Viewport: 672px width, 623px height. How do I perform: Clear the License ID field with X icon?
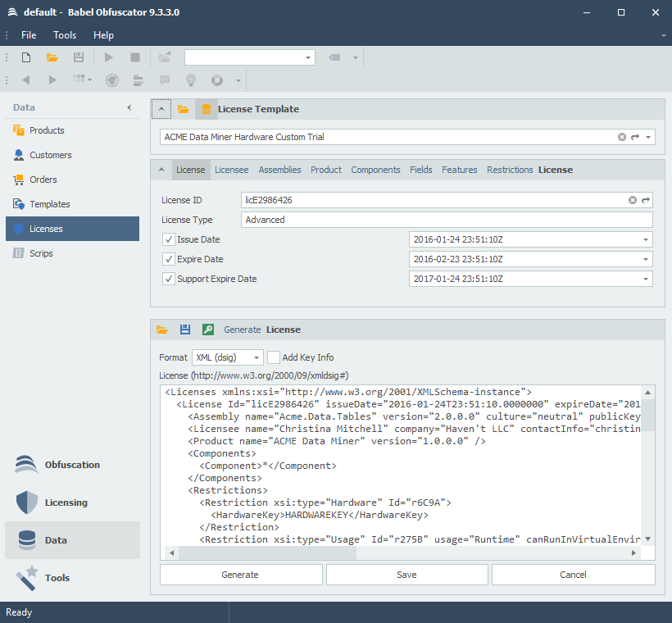click(x=633, y=200)
